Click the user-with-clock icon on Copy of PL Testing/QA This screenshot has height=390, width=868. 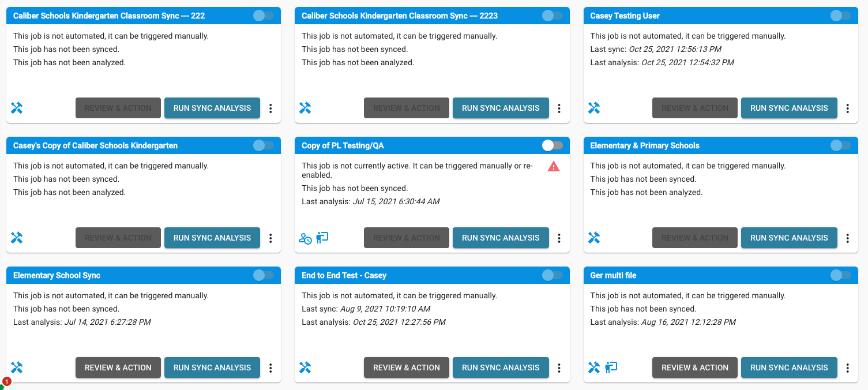coord(305,238)
